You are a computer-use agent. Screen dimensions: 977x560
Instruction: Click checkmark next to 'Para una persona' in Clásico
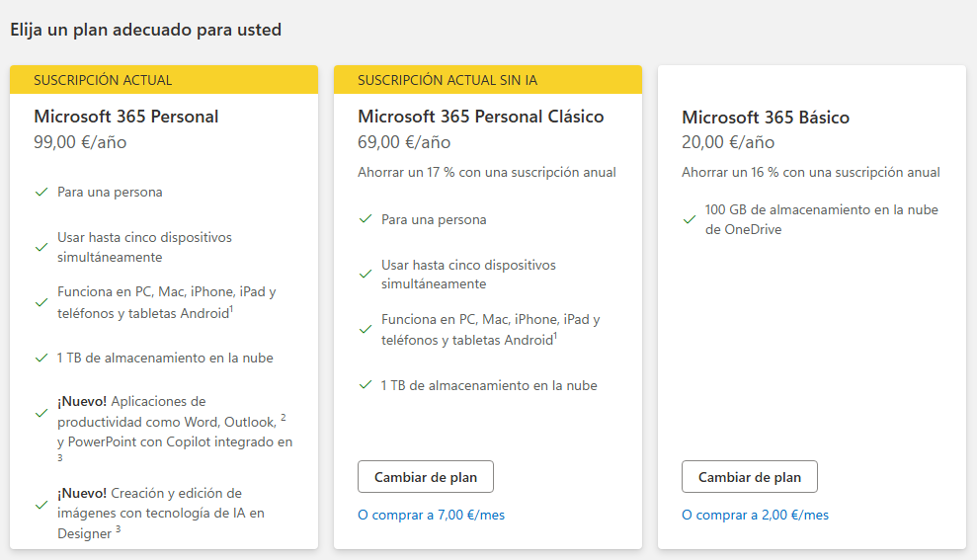point(366,219)
